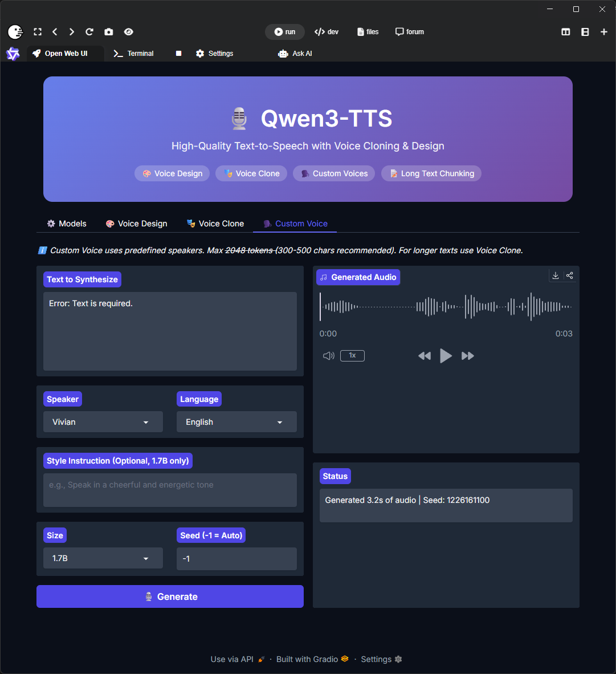The height and width of the screenshot is (674, 616).
Task: Take a screenshot with camera icon
Action: (109, 32)
